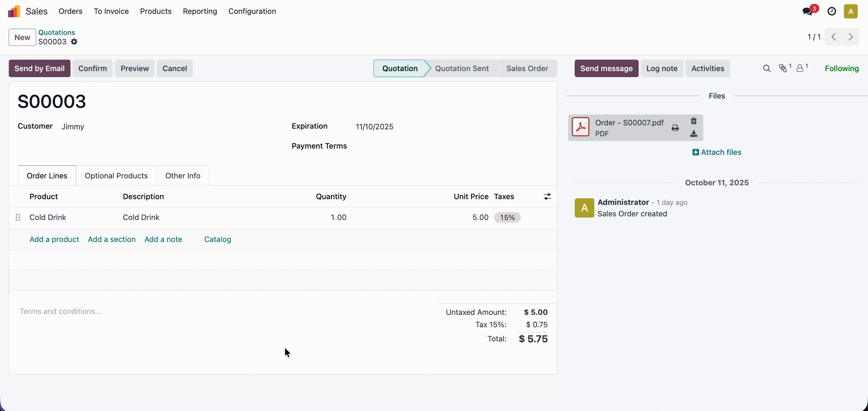The image size is (868, 411).
Task: Print the Order - S00007.pdf attachment
Action: 675,128
